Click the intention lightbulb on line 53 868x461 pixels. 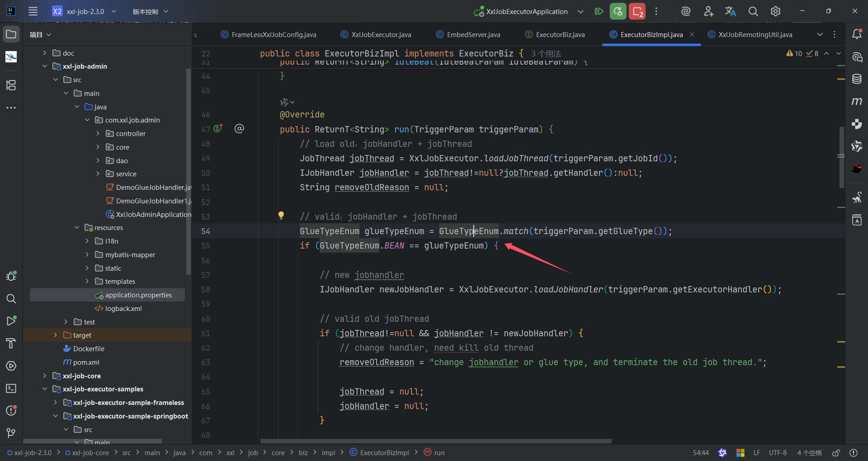[x=281, y=216]
